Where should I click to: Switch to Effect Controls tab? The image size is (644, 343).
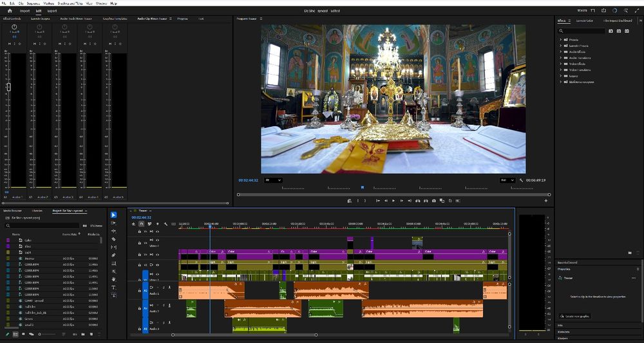click(x=12, y=19)
